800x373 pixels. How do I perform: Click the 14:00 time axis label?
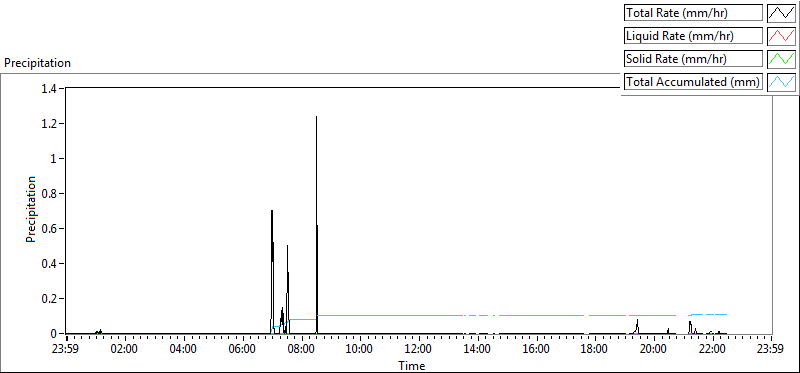coord(478,350)
